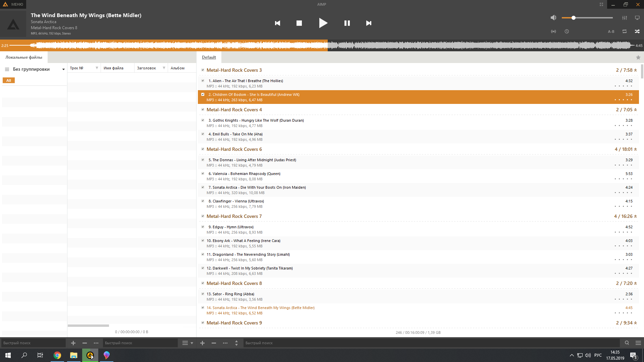Open File Explorer from taskbar
Image resolution: width=644 pixels, height=362 pixels.
coord(74,355)
